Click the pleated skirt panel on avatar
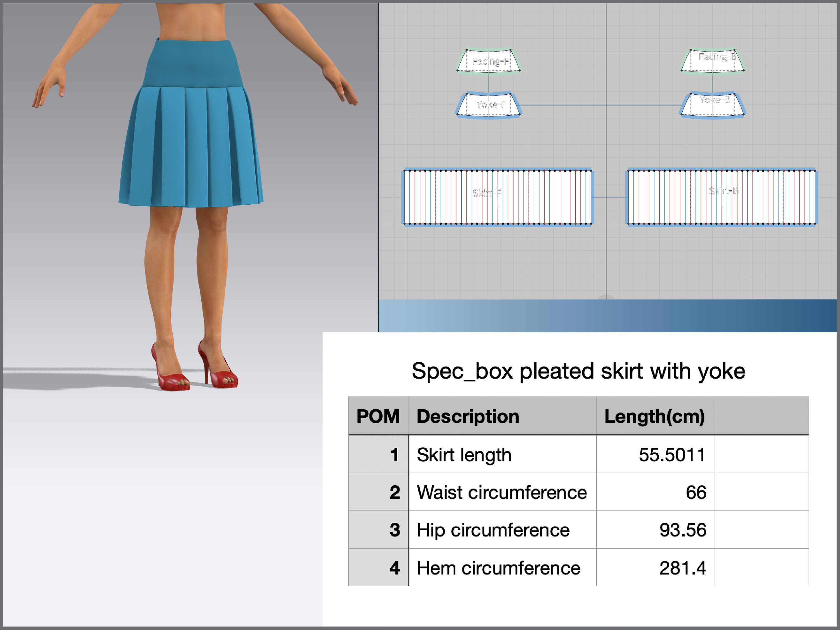This screenshot has width=840, height=630. click(x=192, y=147)
